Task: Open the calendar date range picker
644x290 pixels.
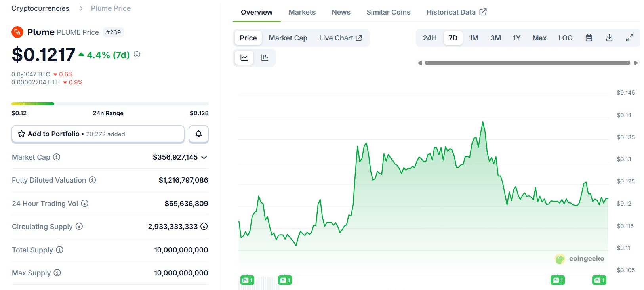Action: (x=589, y=38)
